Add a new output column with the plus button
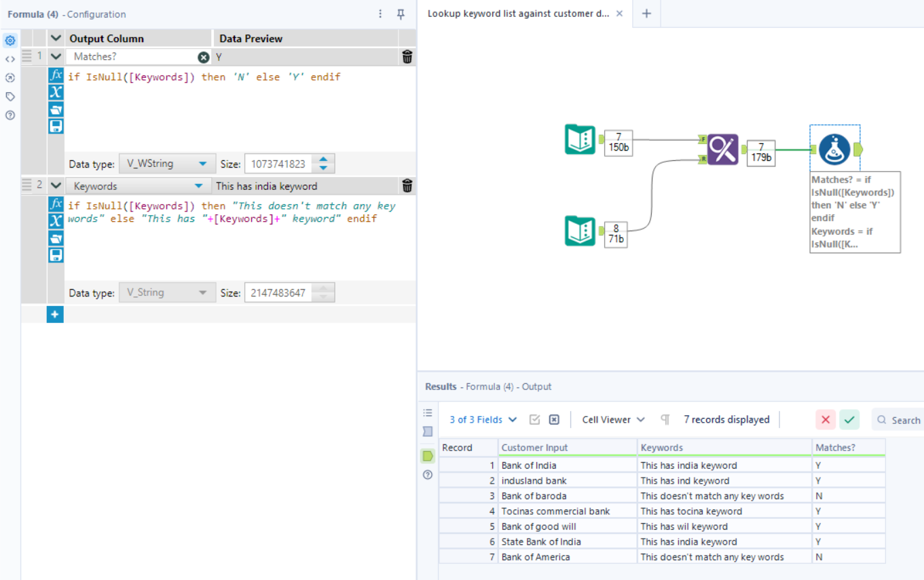The height and width of the screenshot is (580, 924). (x=55, y=314)
